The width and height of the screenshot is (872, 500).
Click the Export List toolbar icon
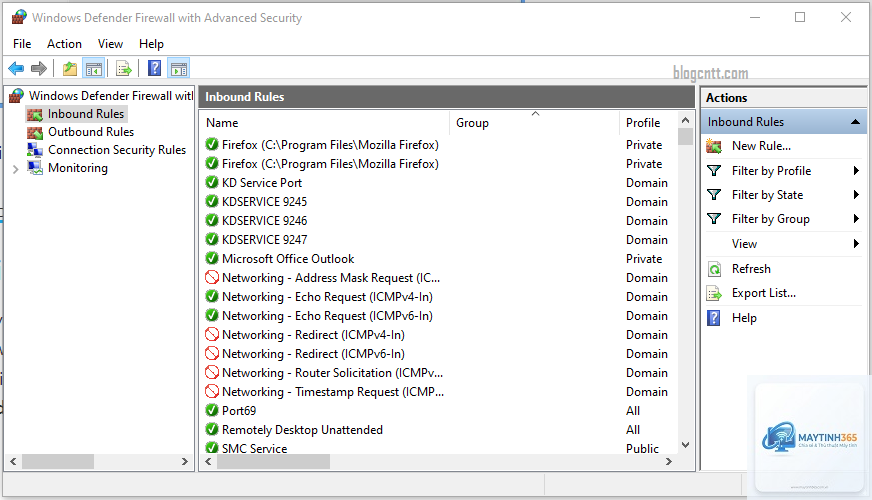pyautogui.click(x=123, y=69)
